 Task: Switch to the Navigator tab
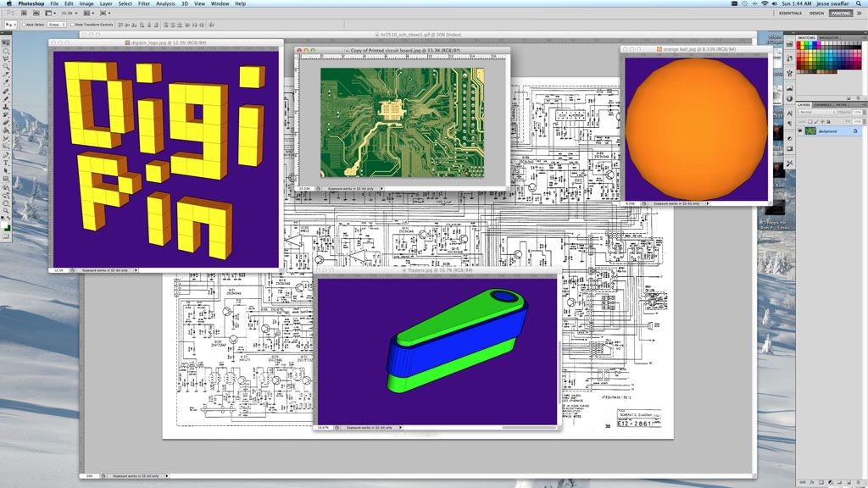[829, 37]
